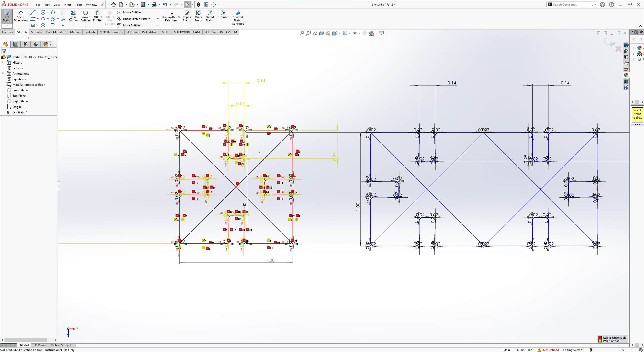Cancel sketch with red X corner icon
Screen dimensions: 644x352
pyautogui.click(x=618, y=49)
